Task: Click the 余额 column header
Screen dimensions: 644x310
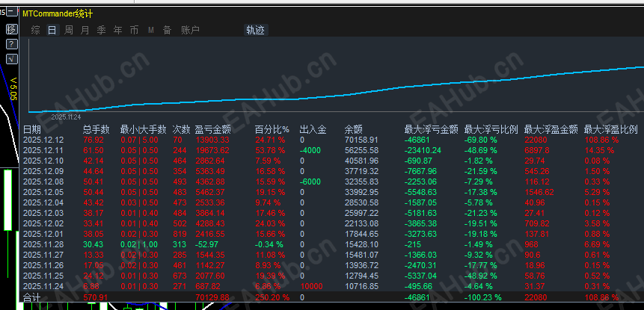Action: click(353, 130)
